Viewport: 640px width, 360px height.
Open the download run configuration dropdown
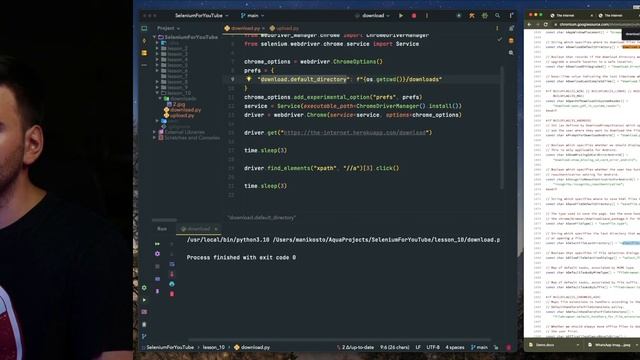pos(372,16)
